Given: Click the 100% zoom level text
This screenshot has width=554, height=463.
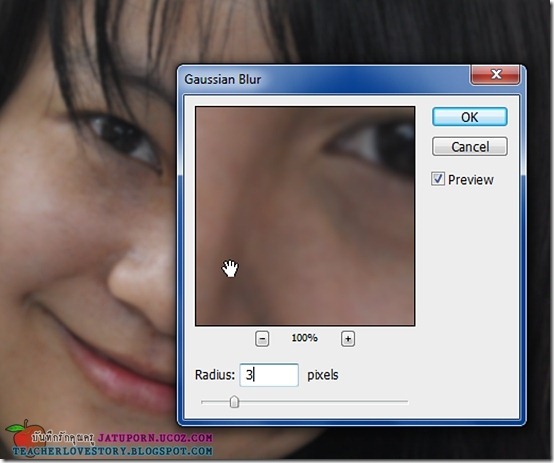Looking at the screenshot, I should [304, 338].
